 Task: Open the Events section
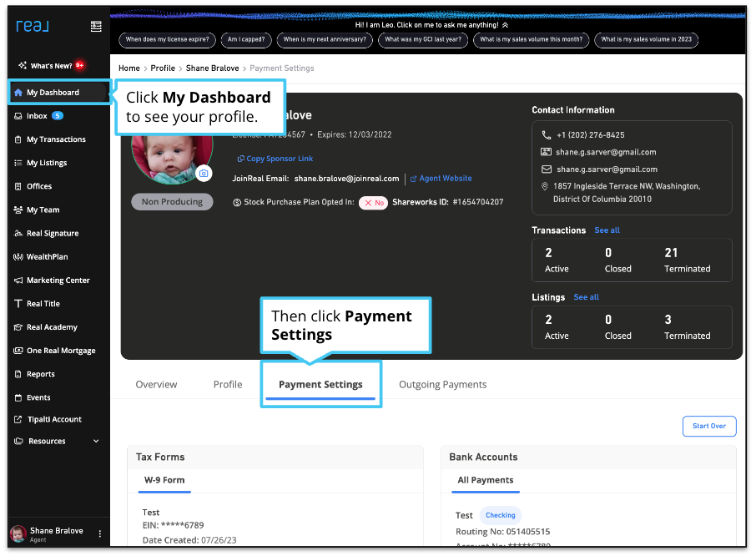(38, 397)
